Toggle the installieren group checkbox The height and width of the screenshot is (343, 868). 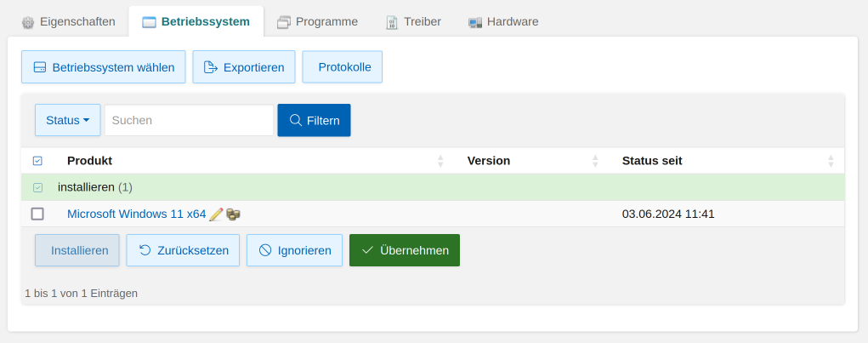tap(37, 187)
